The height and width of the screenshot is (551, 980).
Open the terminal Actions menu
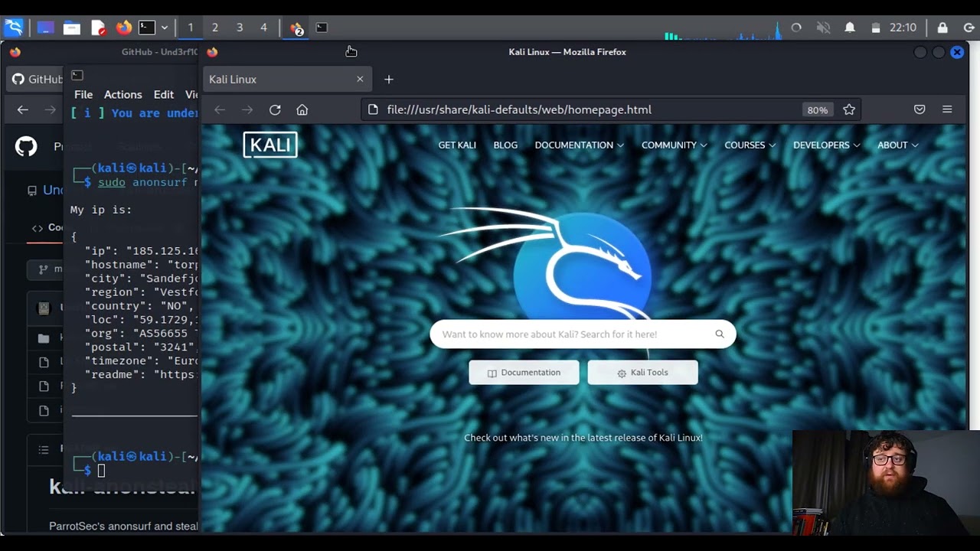coord(122,94)
